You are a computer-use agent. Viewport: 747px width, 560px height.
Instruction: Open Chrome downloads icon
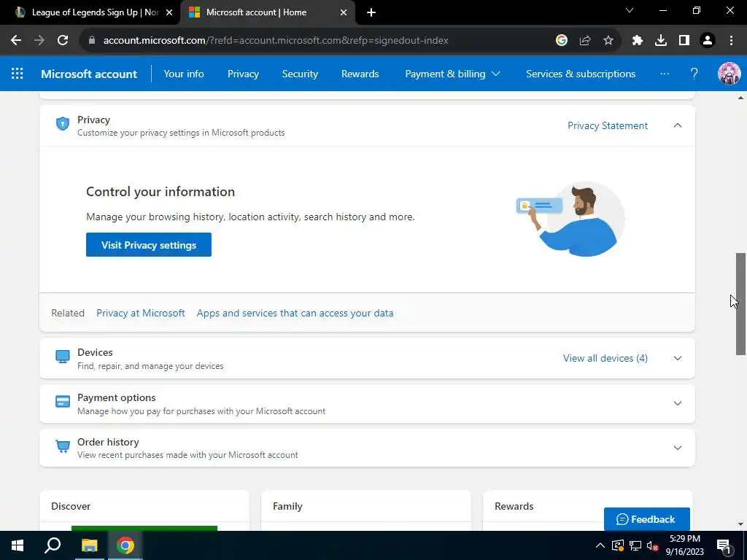(661, 41)
